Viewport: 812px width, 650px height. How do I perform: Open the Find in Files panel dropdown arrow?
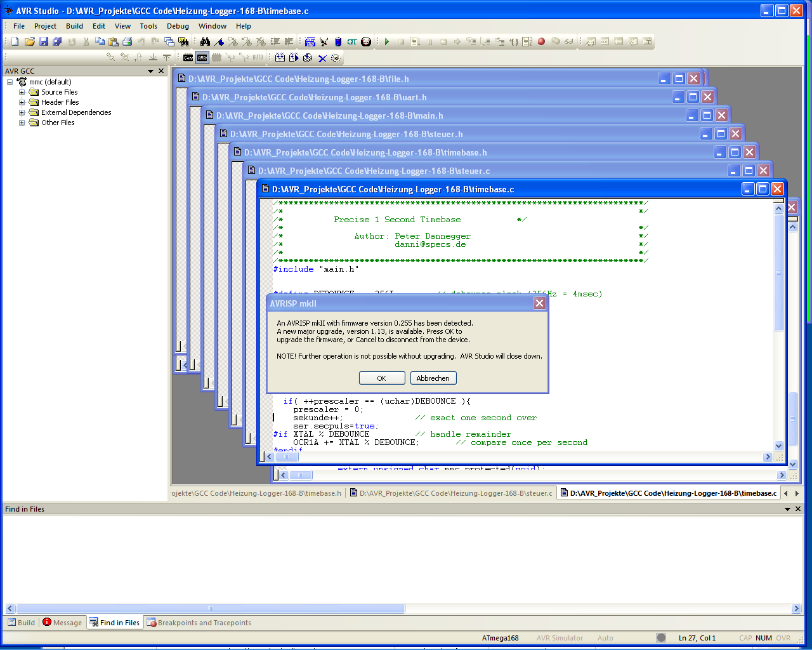(787, 509)
